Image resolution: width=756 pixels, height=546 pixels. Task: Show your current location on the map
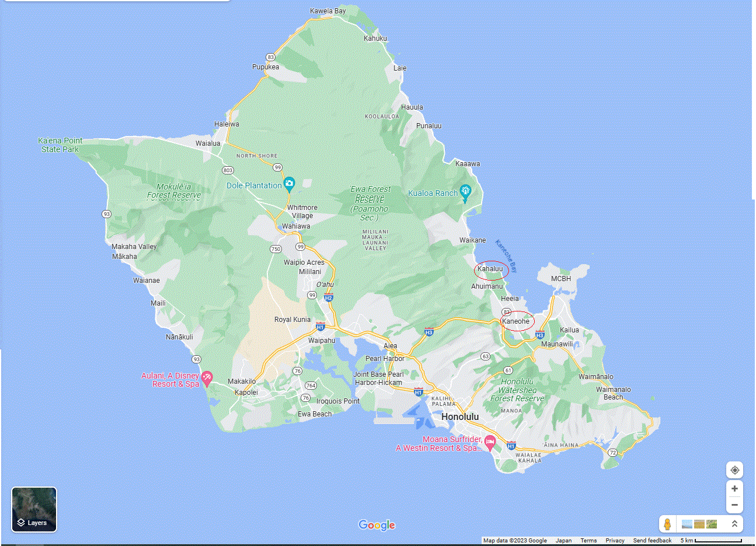point(734,470)
